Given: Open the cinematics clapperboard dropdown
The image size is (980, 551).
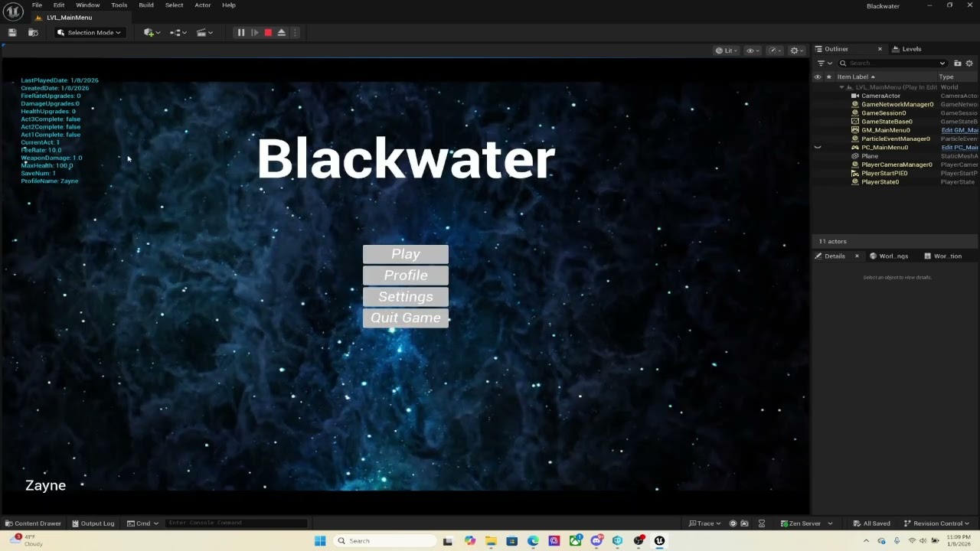Looking at the screenshot, I should (x=204, y=32).
